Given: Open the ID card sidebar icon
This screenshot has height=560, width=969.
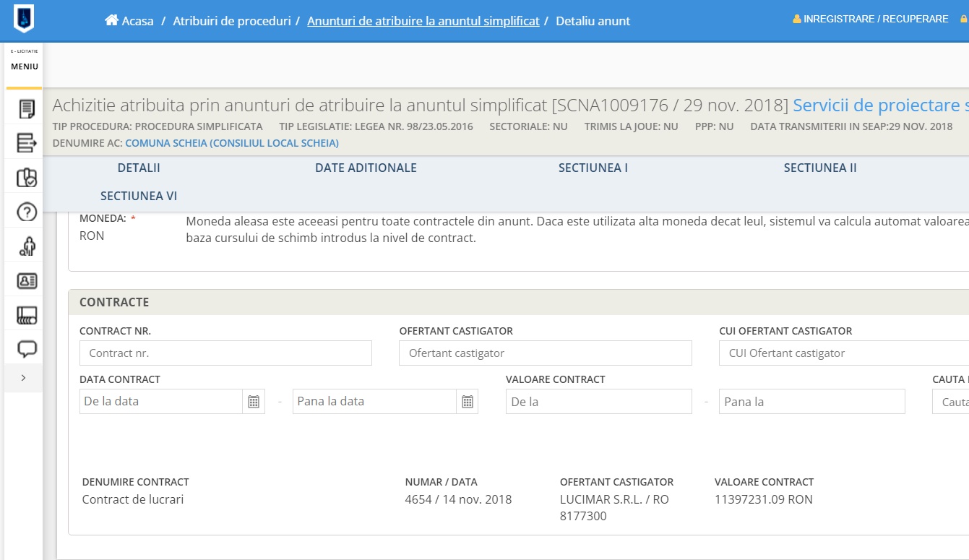Looking at the screenshot, I should point(27,280).
